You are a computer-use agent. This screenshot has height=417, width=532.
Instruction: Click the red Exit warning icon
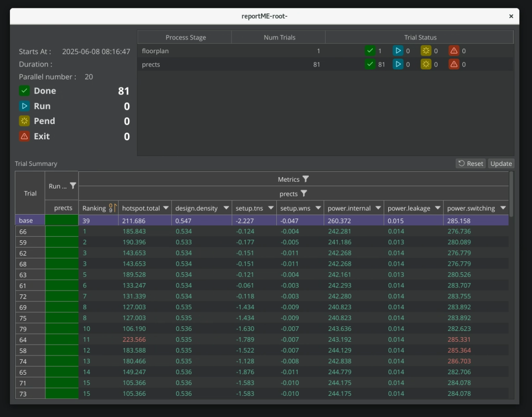24,136
